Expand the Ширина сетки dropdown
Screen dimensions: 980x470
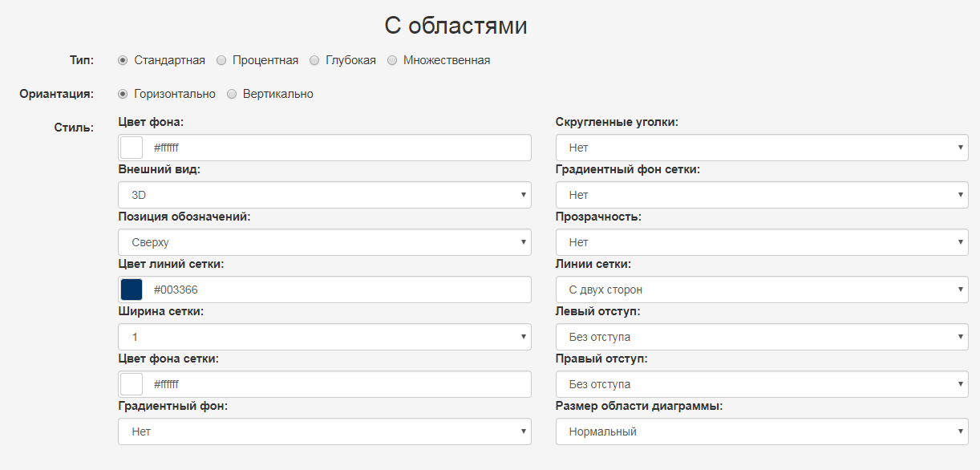click(x=324, y=337)
